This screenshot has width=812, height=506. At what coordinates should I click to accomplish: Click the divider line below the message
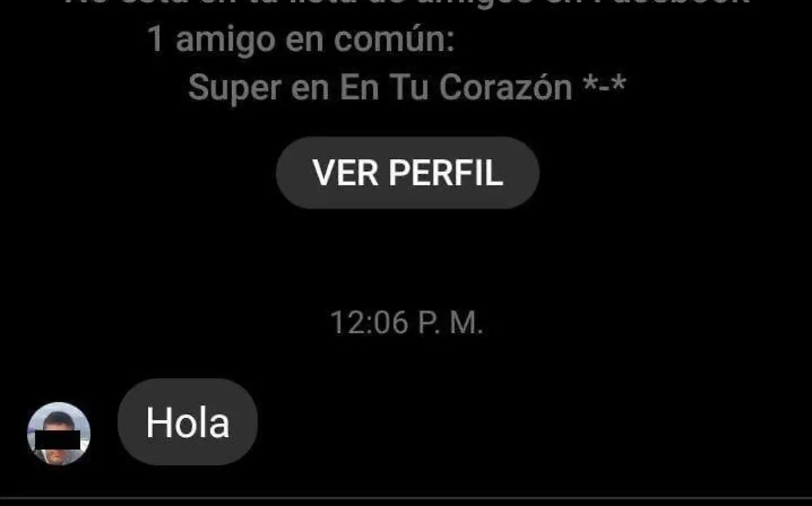(406, 499)
